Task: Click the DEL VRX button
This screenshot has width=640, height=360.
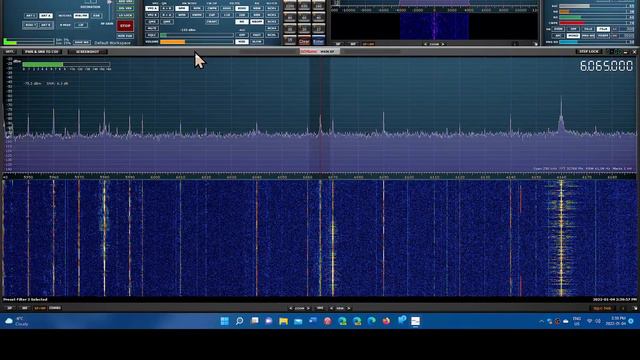Action: (125, 8)
